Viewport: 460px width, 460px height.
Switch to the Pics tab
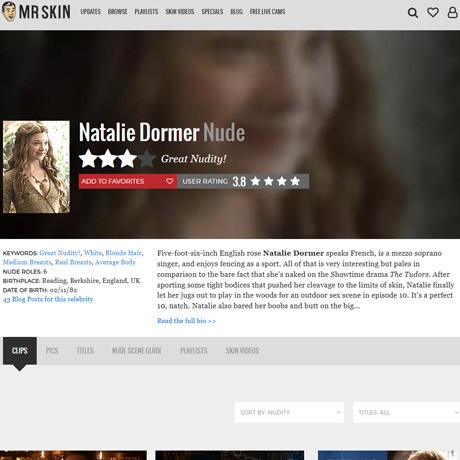(x=52, y=351)
